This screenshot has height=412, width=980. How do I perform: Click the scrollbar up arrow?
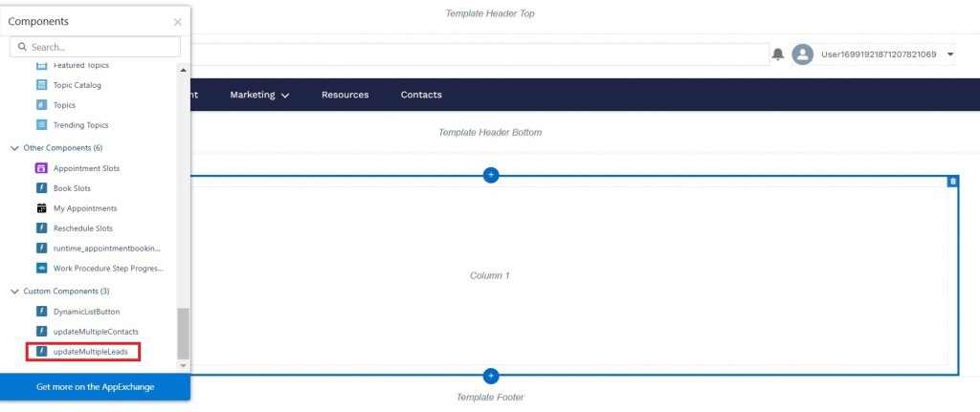(x=183, y=70)
